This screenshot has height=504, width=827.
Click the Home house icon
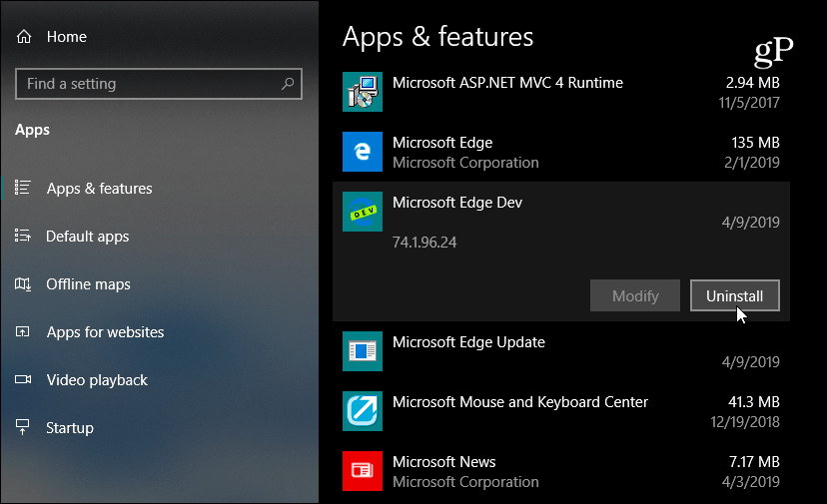24,37
